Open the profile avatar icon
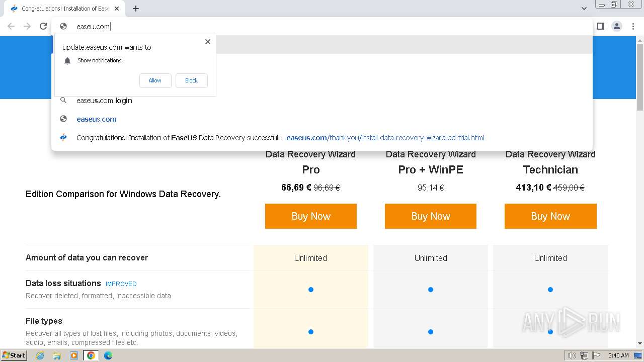644x362 pixels. (616, 26)
